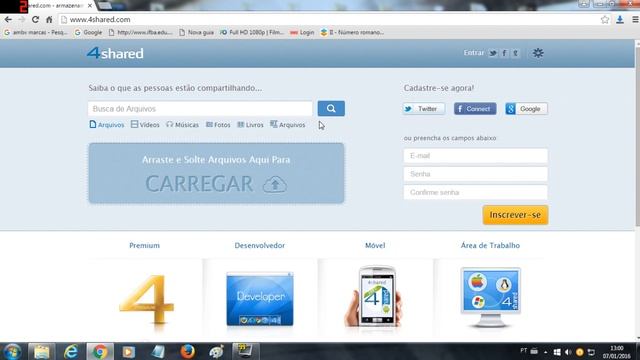Image resolution: width=640 pixels, height=360 pixels.
Task: Go back with browser back arrow
Action: click(8, 19)
